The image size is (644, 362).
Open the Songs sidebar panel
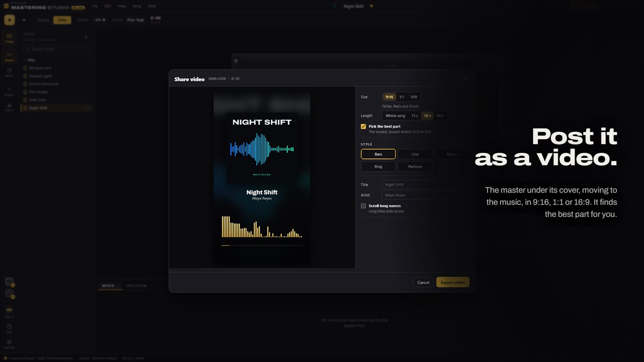point(9,38)
